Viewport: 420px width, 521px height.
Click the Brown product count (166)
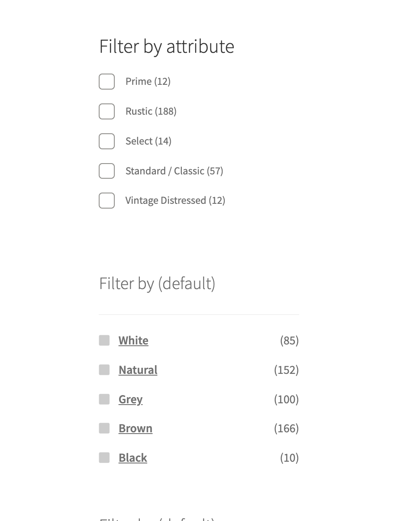286,428
